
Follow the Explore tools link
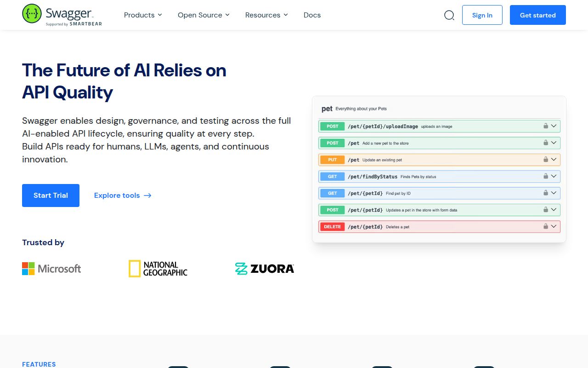click(x=123, y=195)
